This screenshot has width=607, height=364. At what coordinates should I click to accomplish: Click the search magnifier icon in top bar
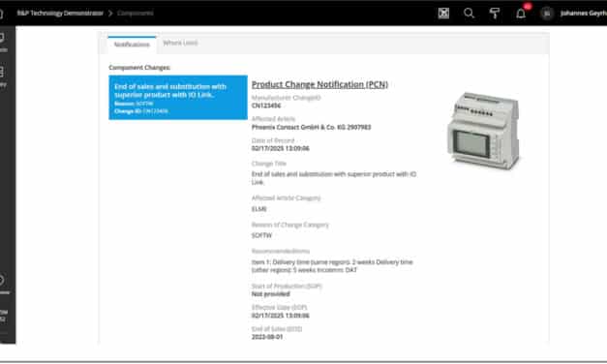click(469, 14)
